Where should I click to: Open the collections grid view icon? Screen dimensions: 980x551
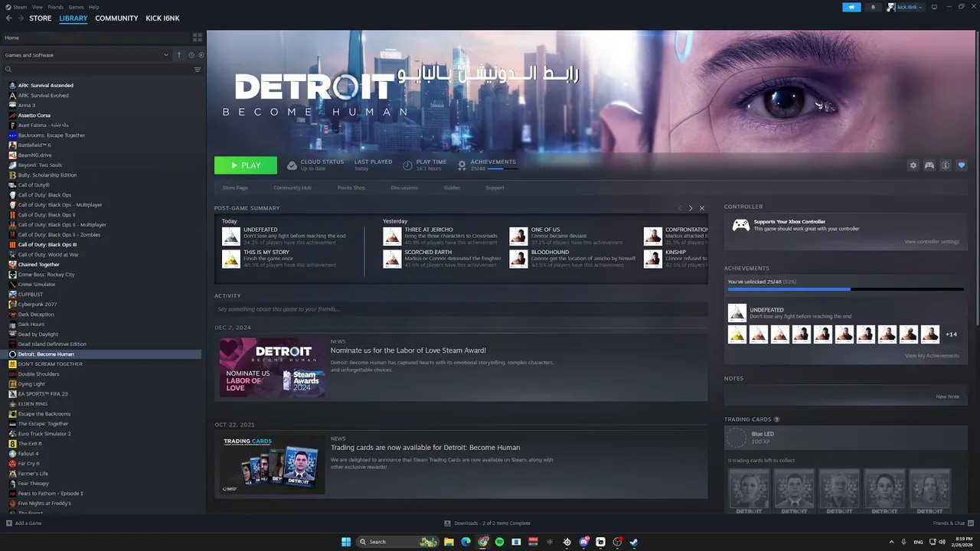click(197, 37)
